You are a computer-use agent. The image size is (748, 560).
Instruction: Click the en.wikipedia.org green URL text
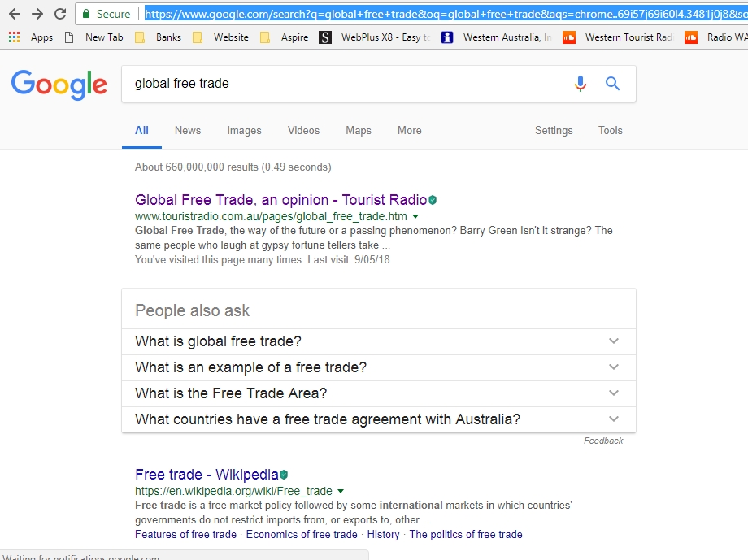tap(233, 491)
